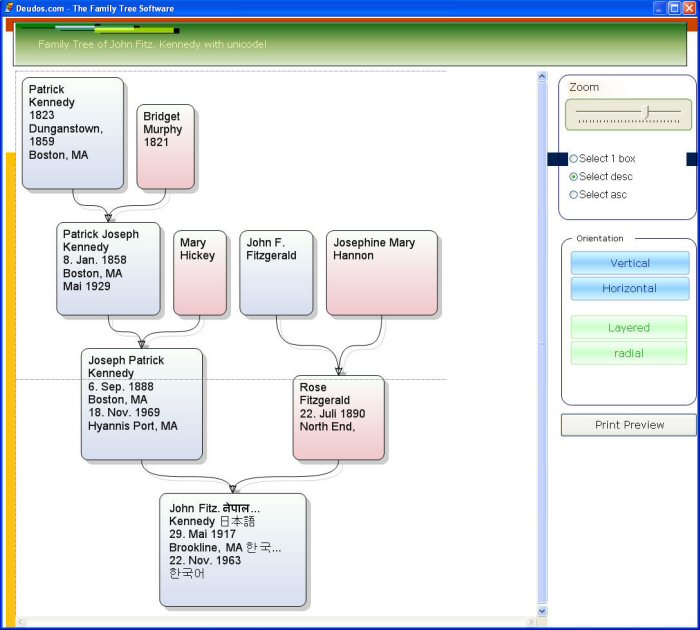
Task: Switch orientation to Horizontal
Action: 629,288
